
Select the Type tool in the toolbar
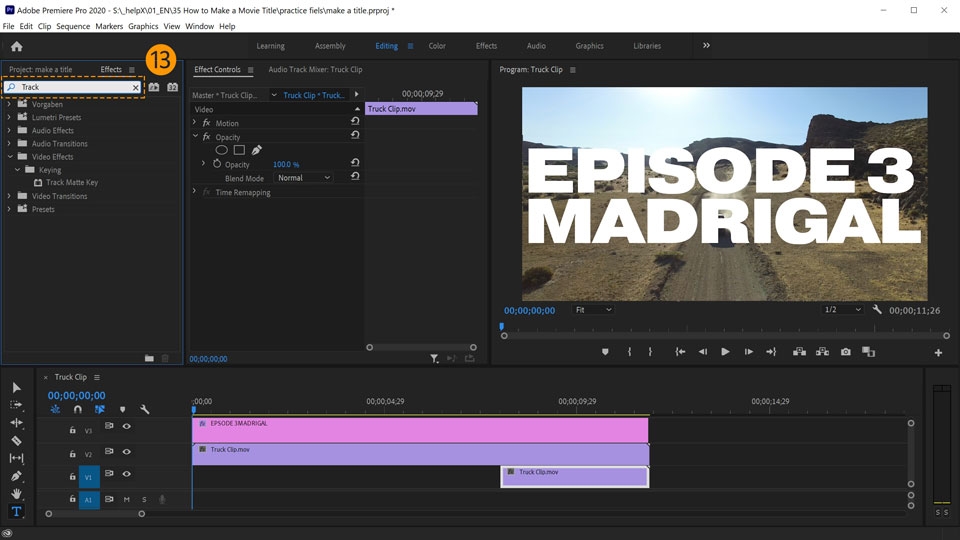[16, 512]
